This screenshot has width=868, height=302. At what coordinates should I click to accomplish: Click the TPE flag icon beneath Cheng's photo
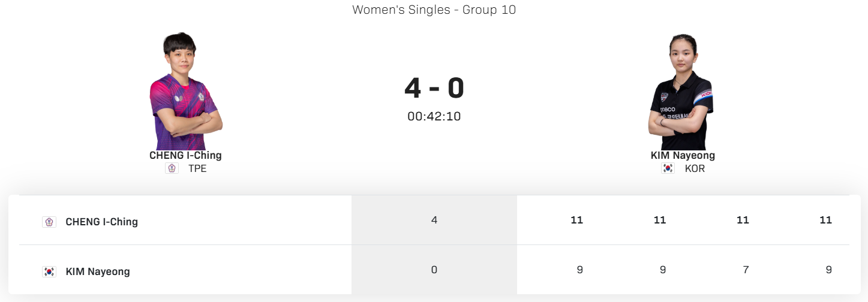[x=172, y=168]
